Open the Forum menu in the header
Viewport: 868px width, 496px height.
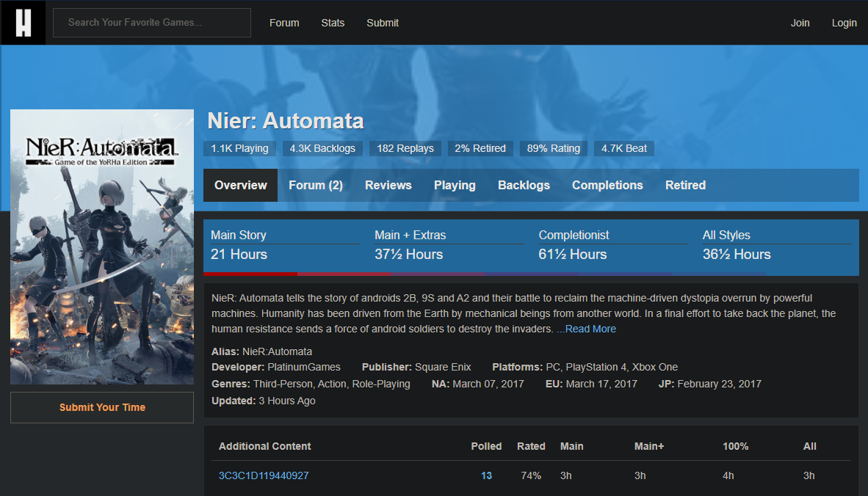click(x=284, y=23)
